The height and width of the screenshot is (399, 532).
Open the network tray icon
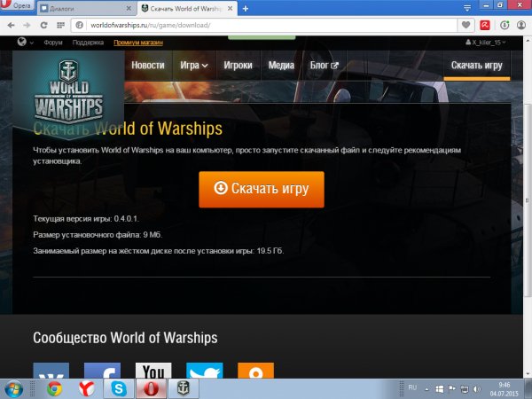pyautogui.click(x=465, y=389)
